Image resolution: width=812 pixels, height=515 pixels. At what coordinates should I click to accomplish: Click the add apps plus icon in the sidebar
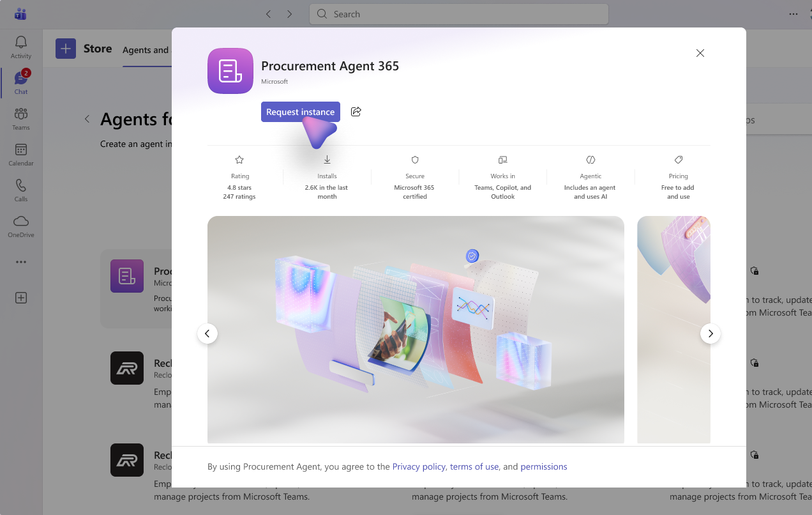[21, 298]
